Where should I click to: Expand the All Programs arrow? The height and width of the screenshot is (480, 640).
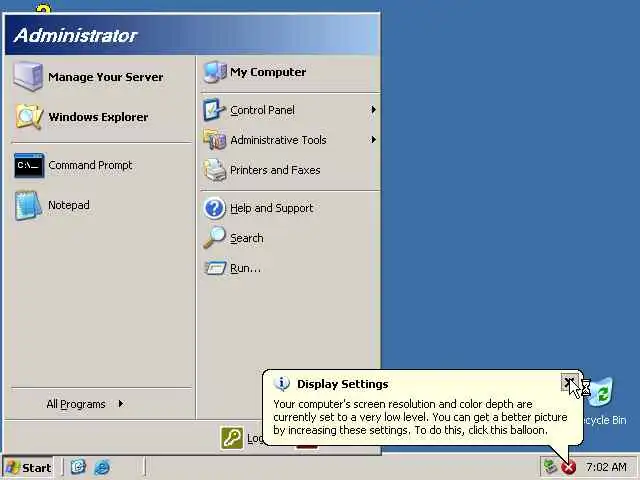121,404
